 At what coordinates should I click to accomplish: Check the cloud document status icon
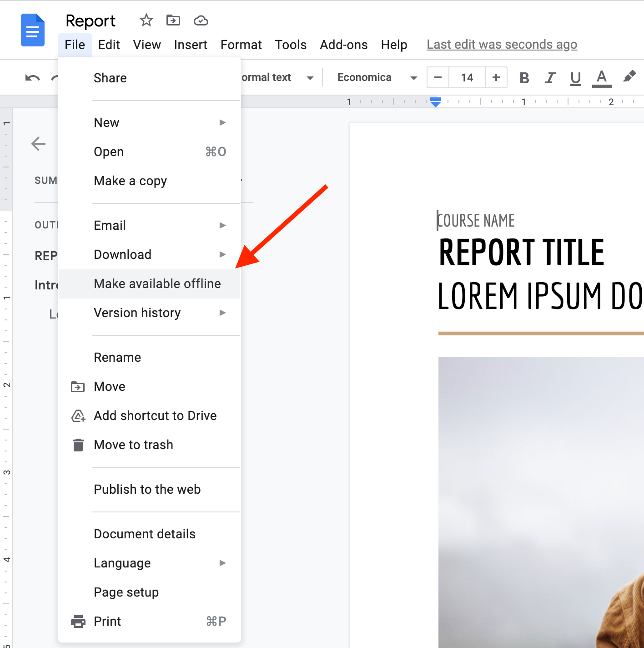click(201, 20)
